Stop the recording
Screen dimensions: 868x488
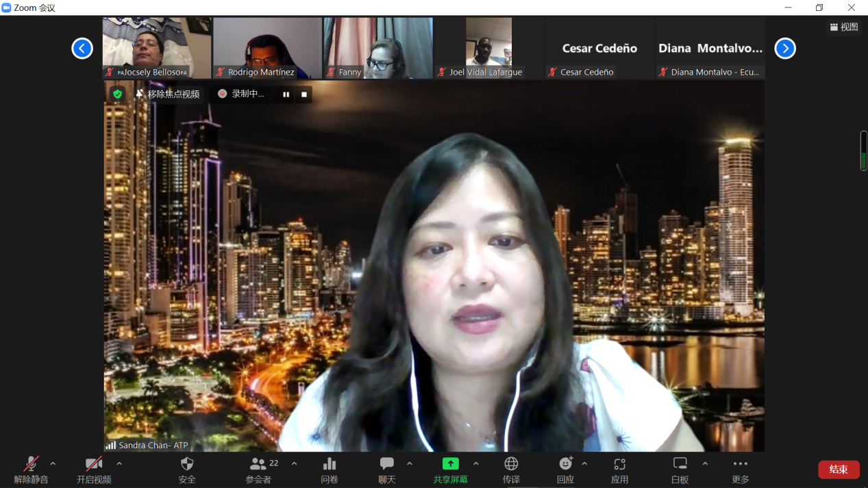tap(304, 94)
